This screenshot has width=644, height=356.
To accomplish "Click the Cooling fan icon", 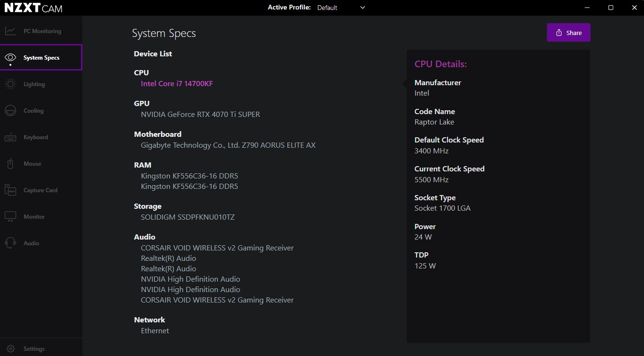I will coord(10,111).
